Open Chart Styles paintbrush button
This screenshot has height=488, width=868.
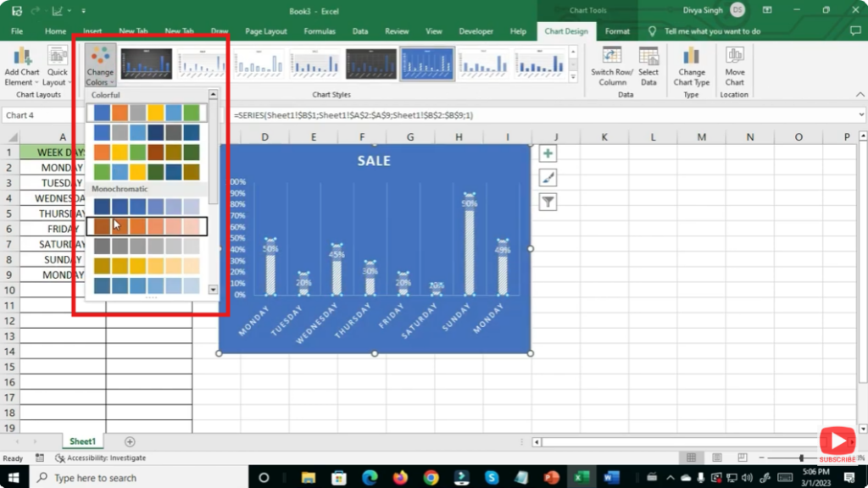coord(548,178)
